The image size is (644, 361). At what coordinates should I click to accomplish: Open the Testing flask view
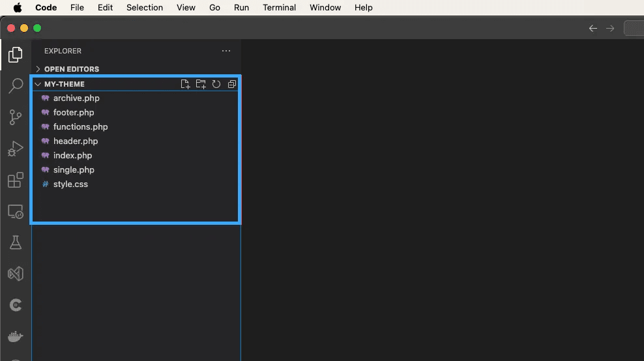click(16, 242)
